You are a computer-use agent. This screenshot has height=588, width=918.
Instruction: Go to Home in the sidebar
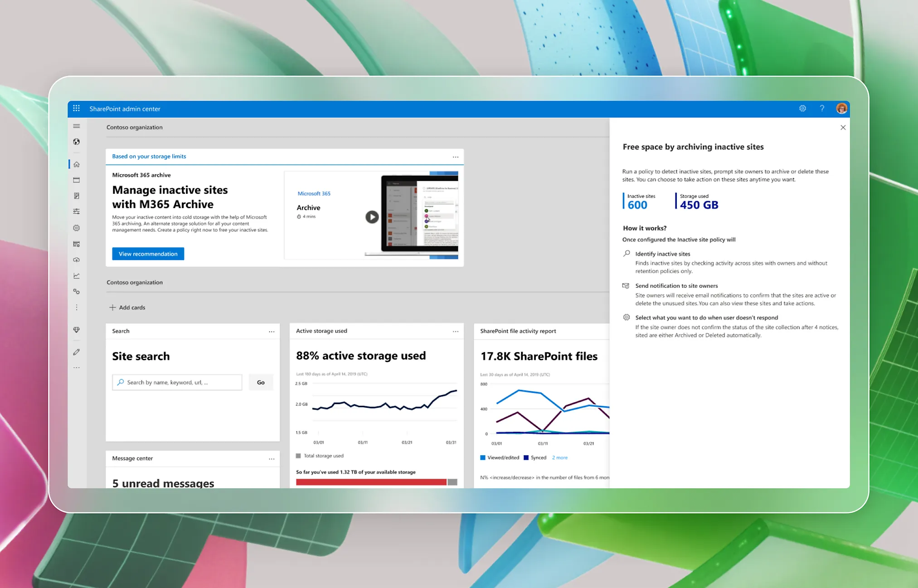coord(76,164)
